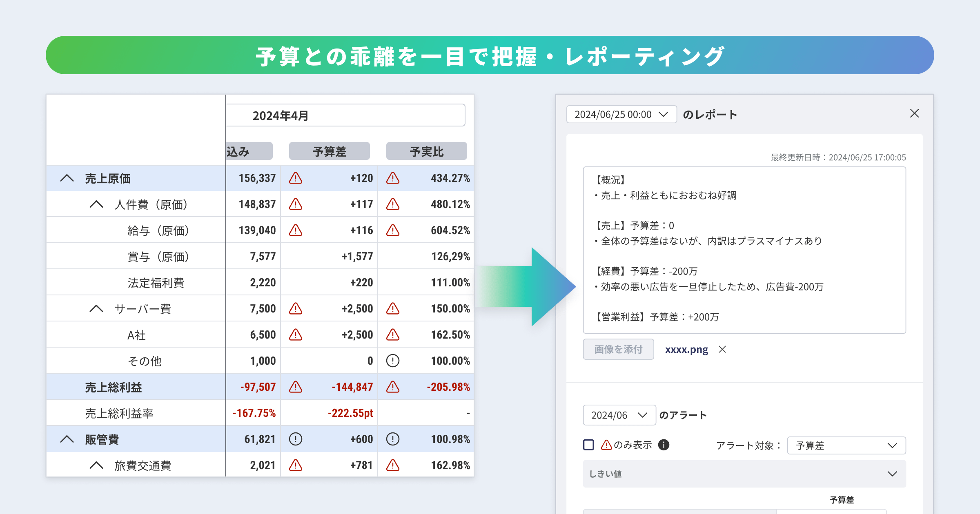980x514 pixels.
Task: Collapse the 売上原価 row
Action: tap(67, 178)
